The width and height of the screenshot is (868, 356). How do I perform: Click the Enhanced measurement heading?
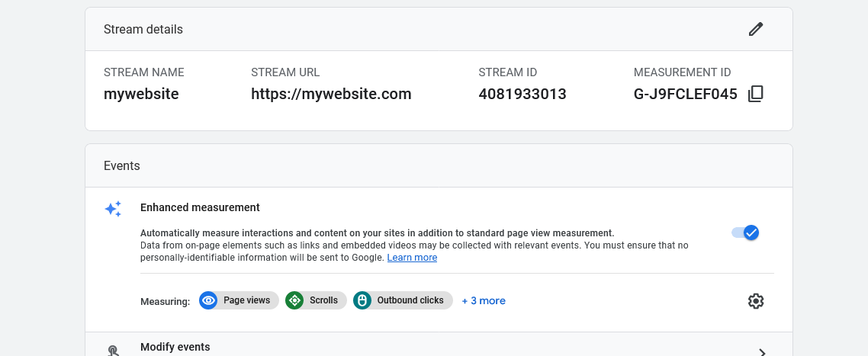tap(200, 207)
